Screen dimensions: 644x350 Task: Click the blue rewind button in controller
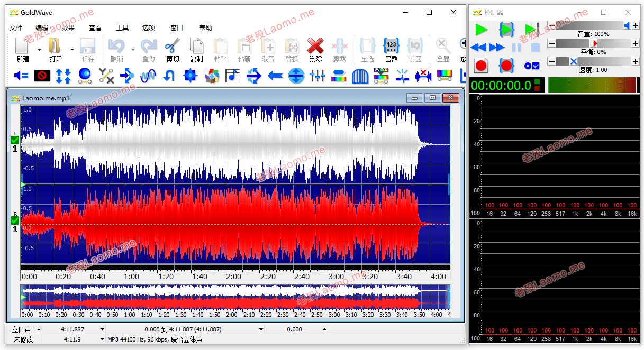[478, 48]
